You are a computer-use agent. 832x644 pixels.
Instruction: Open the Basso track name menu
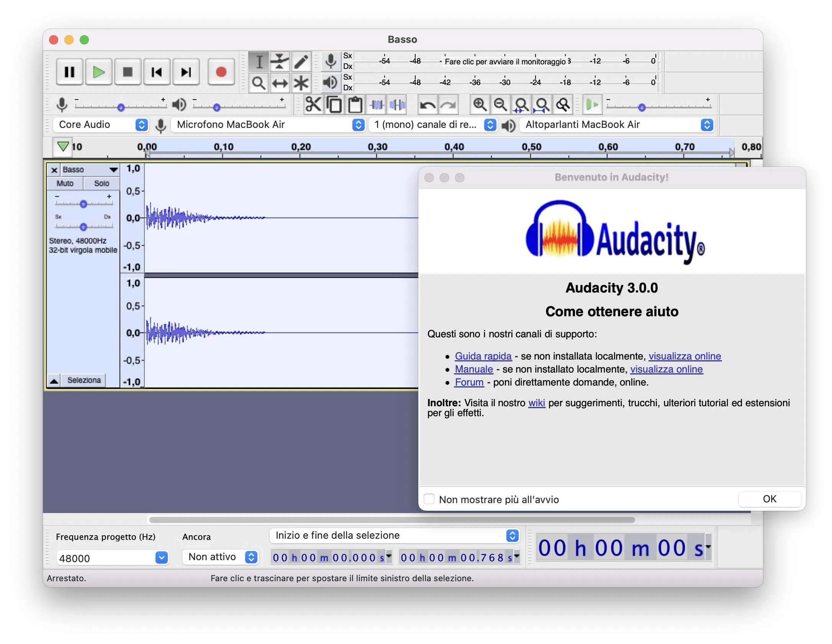click(112, 169)
